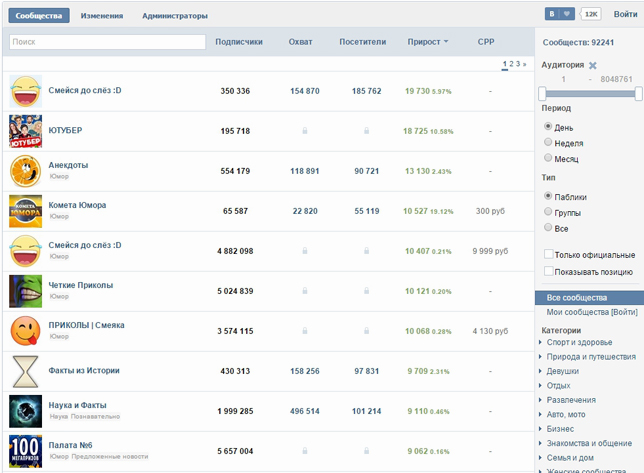Open the ПРИКОЛЫ | Смеяка winking emoji avatar
The image size is (644, 473).
coord(25,331)
